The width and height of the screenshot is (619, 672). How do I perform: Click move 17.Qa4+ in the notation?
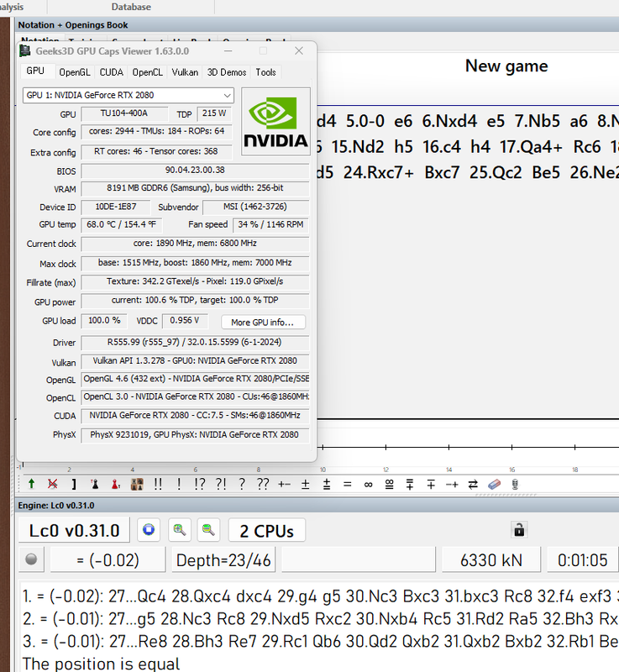(x=531, y=146)
